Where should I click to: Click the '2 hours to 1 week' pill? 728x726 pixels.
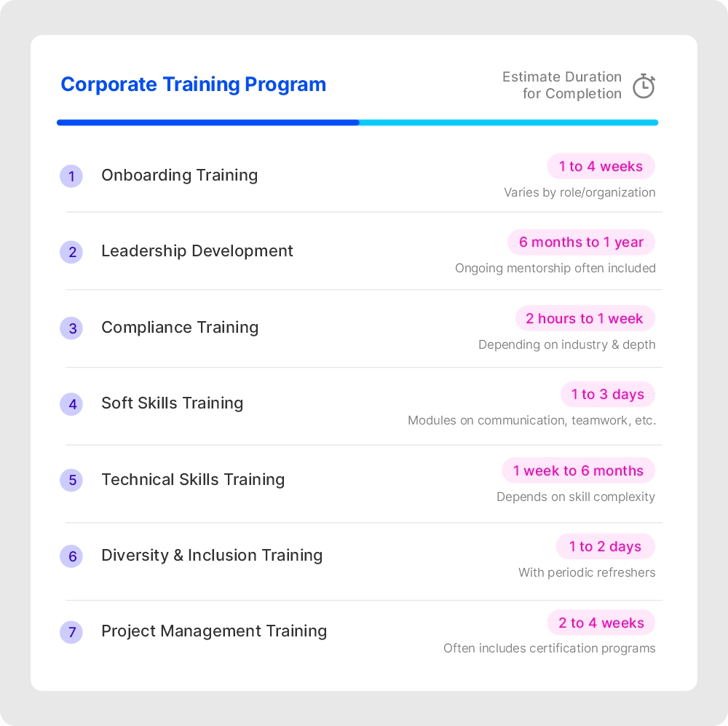[585, 318]
